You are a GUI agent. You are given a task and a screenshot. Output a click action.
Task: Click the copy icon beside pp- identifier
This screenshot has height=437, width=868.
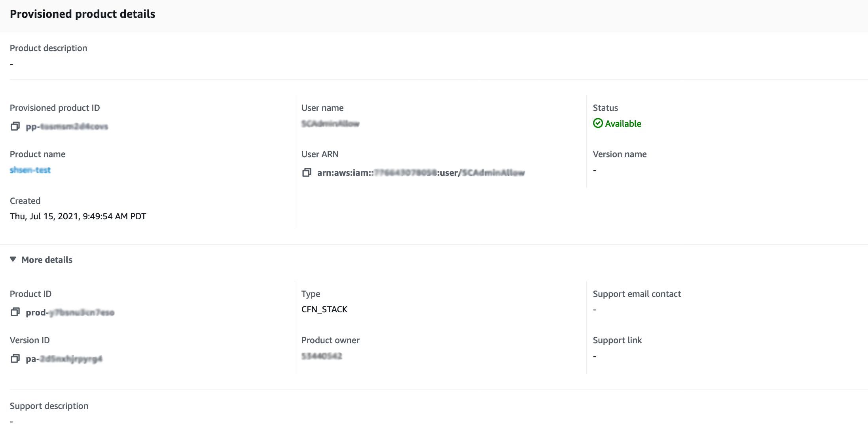[15, 126]
